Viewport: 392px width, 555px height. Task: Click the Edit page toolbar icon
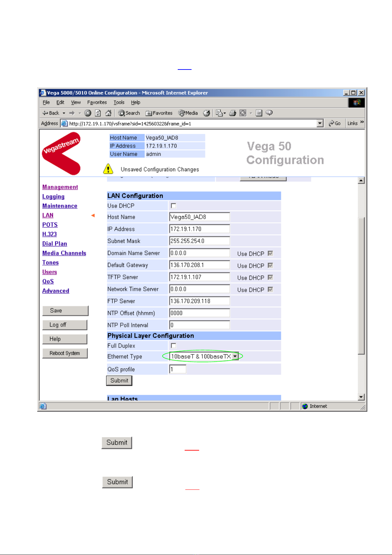[243, 113]
